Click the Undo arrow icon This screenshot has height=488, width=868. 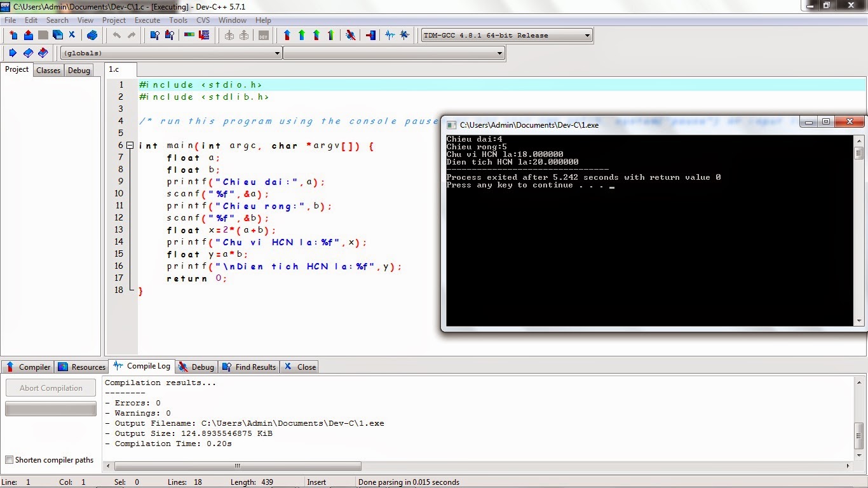click(x=117, y=36)
